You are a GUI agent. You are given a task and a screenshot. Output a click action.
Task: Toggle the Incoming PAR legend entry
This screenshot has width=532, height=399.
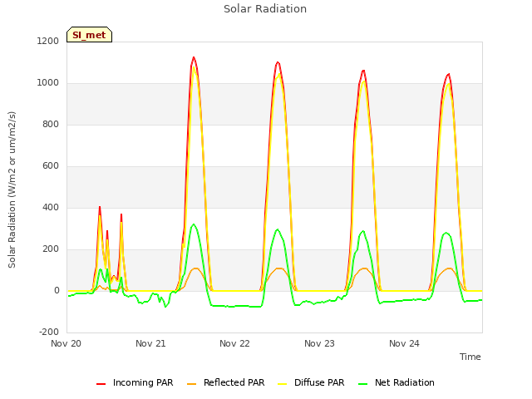pos(135,382)
